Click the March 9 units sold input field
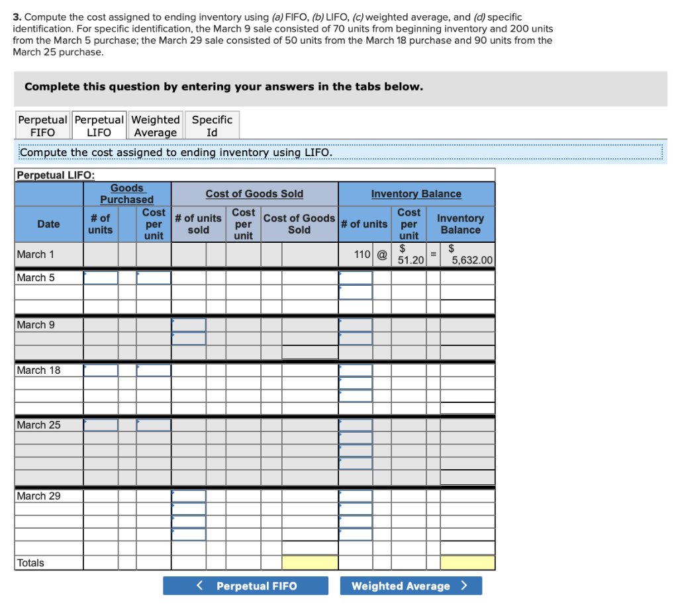Screen dimensions: 678x616 click(189, 325)
